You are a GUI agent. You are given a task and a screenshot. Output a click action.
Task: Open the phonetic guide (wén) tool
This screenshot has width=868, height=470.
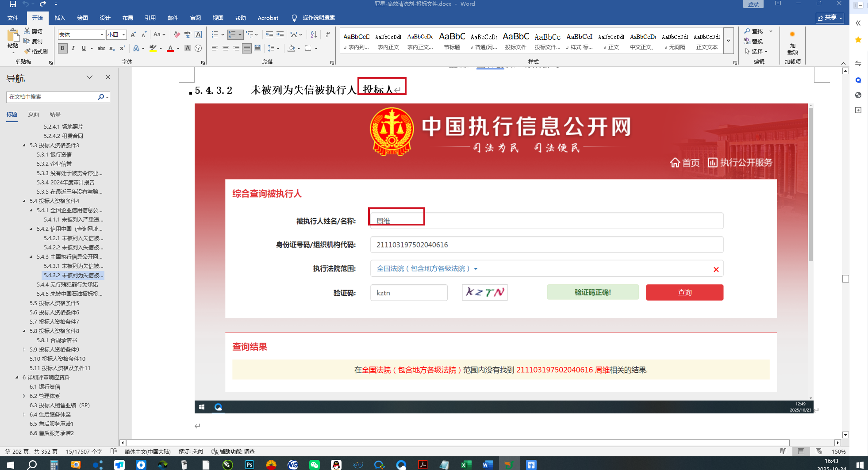coord(188,34)
